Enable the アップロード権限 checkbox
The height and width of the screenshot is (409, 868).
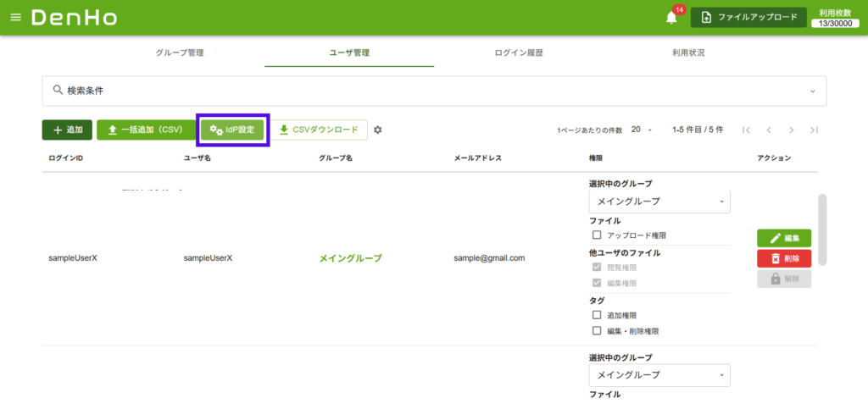pos(597,235)
